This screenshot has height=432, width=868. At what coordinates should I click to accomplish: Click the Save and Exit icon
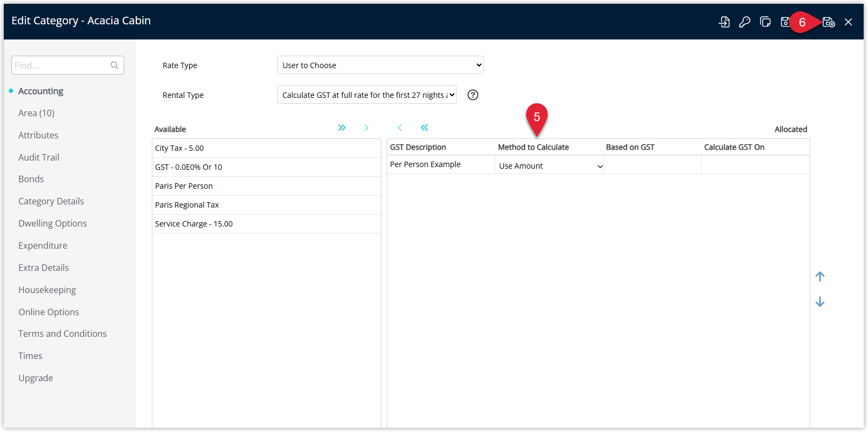coord(829,22)
